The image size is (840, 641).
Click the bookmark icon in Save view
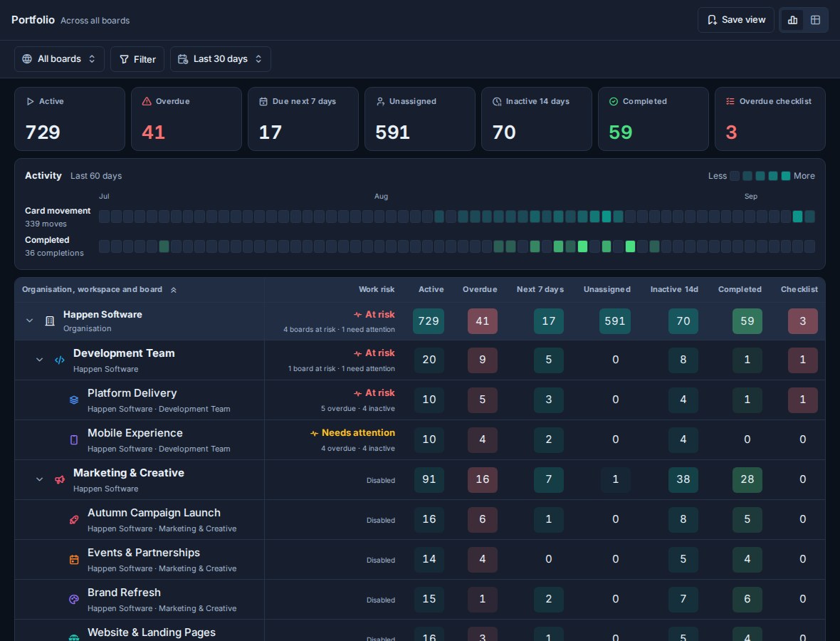(712, 20)
